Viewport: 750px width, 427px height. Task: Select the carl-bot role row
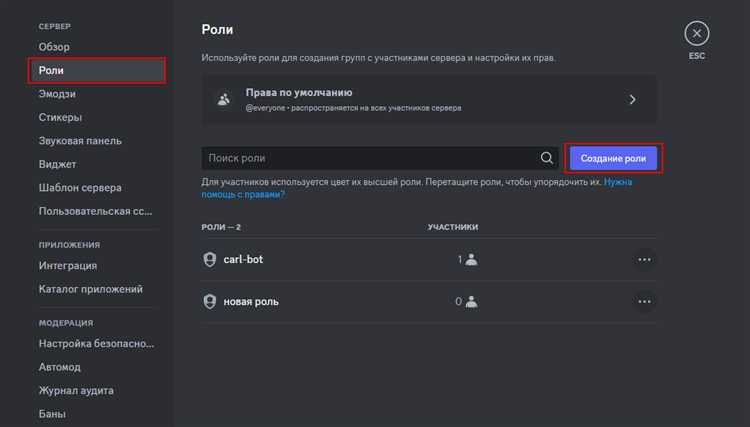[x=330, y=259]
